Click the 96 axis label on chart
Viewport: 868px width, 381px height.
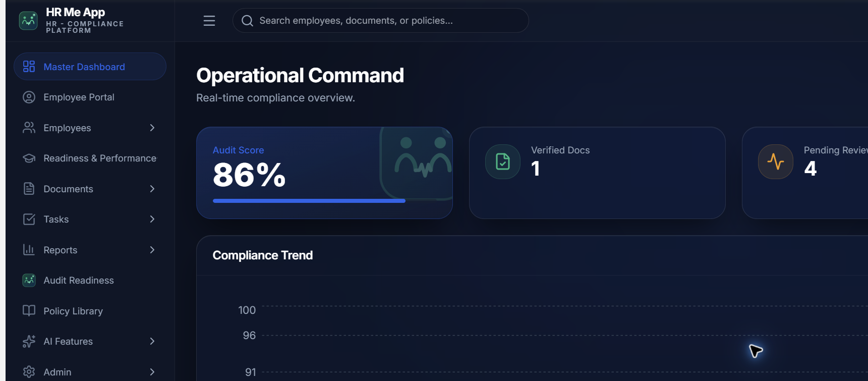tap(249, 335)
